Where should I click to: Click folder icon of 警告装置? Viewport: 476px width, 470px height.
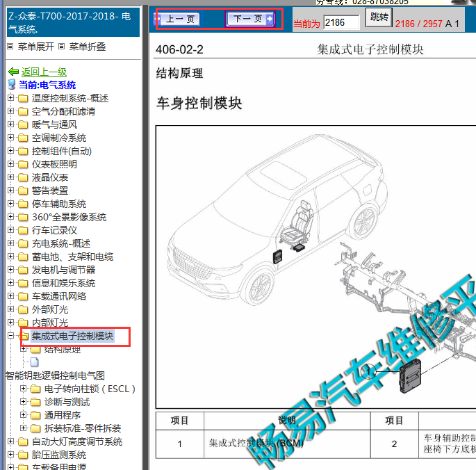click(x=23, y=191)
